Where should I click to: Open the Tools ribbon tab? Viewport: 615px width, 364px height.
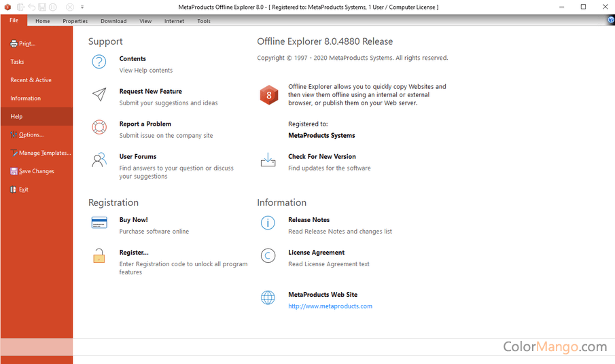pyautogui.click(x=204, y=21)
